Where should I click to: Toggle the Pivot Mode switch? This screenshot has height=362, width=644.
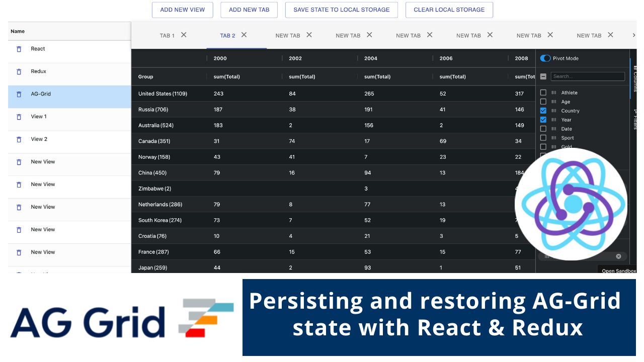(545, 58)
